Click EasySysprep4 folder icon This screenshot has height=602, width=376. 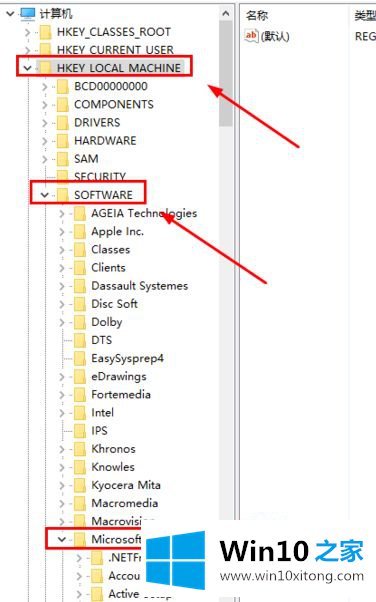[x=80, y=358]
